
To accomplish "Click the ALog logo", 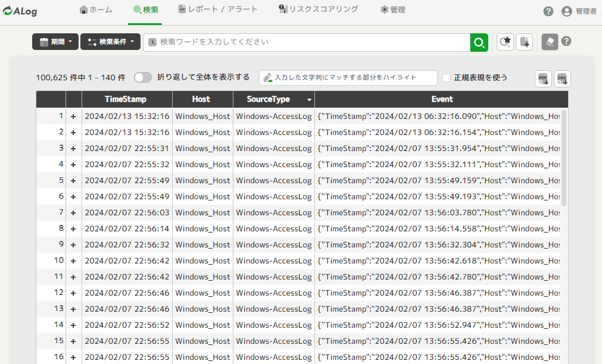I will pyautogui.click(x=20, y=11).
